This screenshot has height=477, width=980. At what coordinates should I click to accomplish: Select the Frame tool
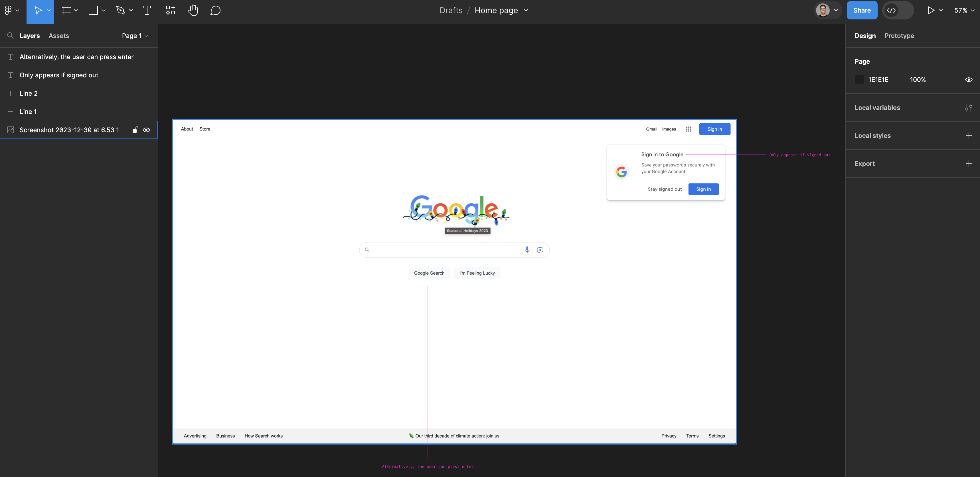click(66, 10)
